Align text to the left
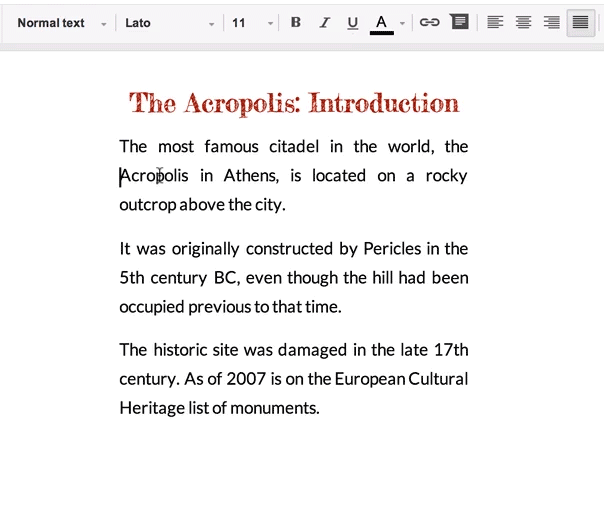The image size is (604, 532). pos(496,22)
